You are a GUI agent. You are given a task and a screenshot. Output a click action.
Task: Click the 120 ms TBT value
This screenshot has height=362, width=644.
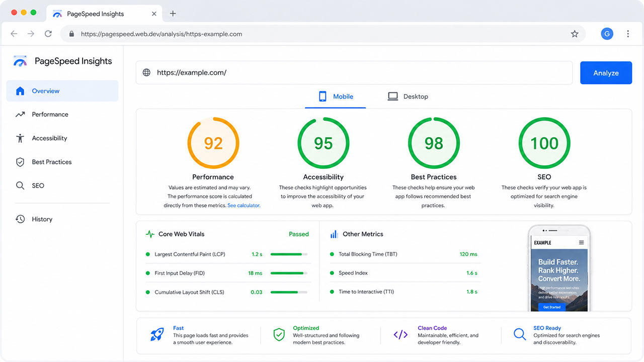point(468,254)
